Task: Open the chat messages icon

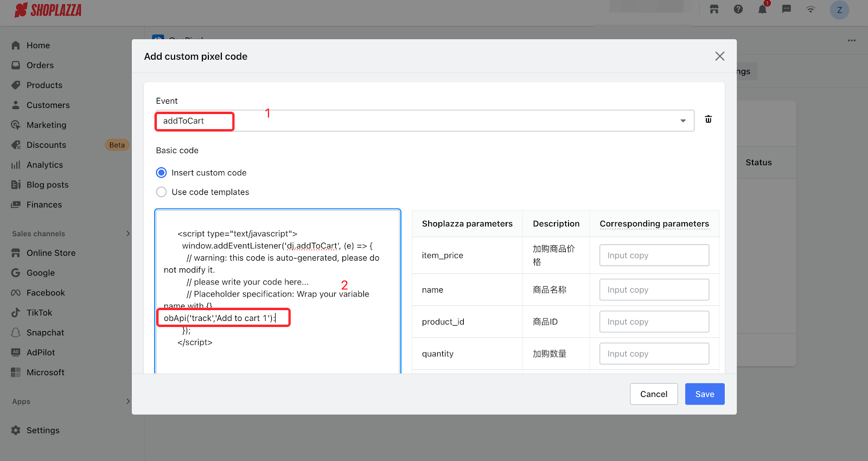Action: (x=786, y=9)
